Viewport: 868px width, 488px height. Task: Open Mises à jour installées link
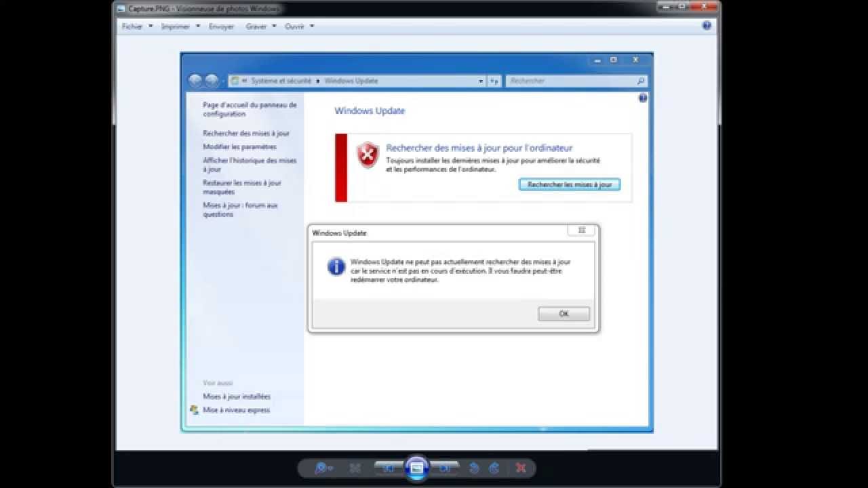(237, 396)
